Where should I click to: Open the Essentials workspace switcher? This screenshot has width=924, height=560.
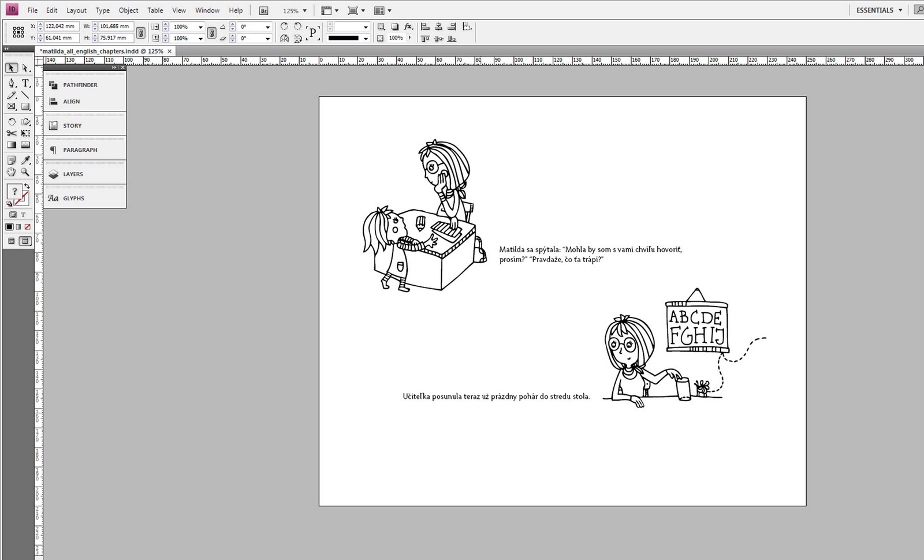(879, 10)
